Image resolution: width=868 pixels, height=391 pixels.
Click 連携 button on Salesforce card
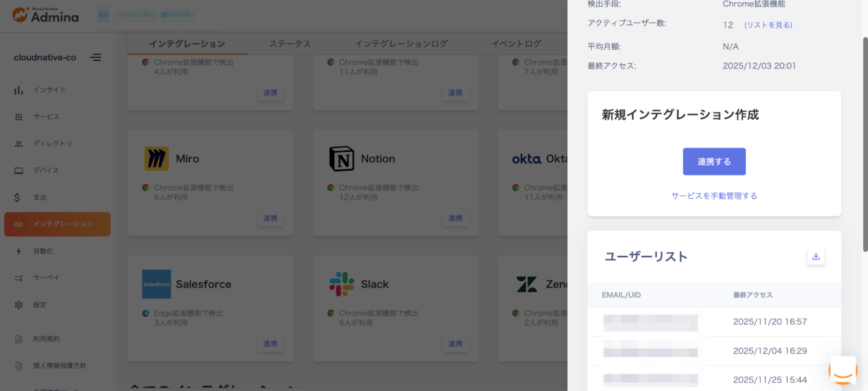[271, 343]
